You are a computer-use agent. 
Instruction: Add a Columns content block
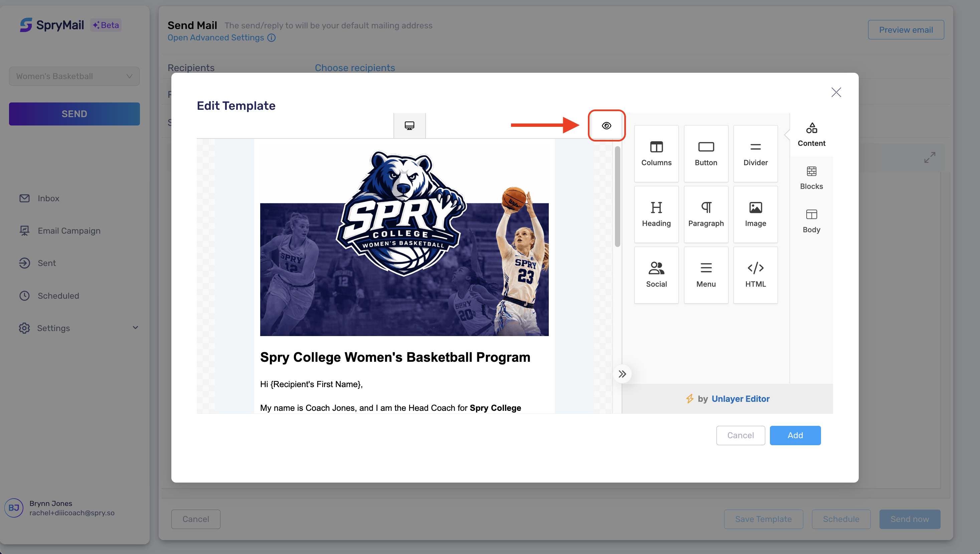tap(656, 153)
